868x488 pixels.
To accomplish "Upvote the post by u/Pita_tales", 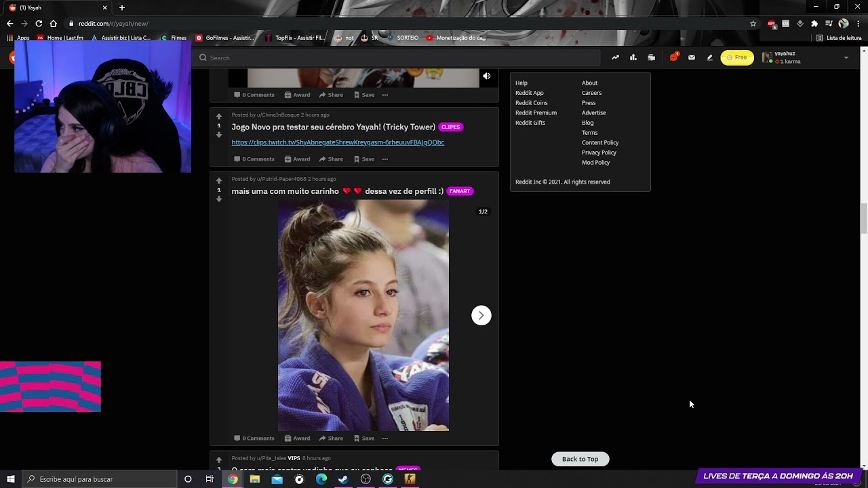I will (219, 460).
